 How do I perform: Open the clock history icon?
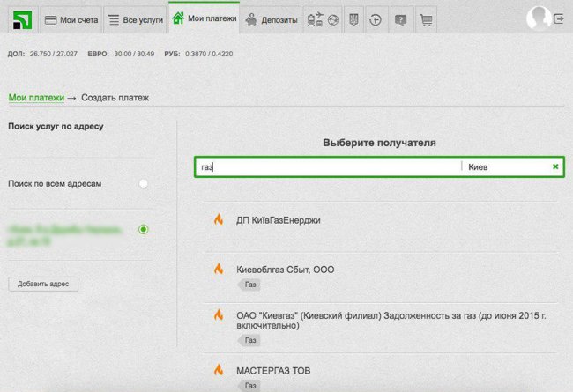[x=376, y=19]
